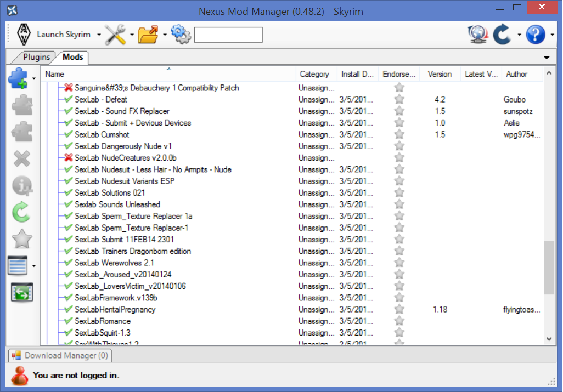Click the category view list icon
Viewport: 563px width, 392px height.
pyautogui.click(x=18, y=266)
